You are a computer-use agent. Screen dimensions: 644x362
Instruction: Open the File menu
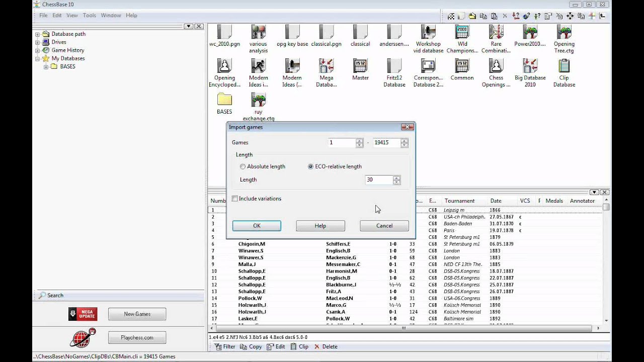44,16
